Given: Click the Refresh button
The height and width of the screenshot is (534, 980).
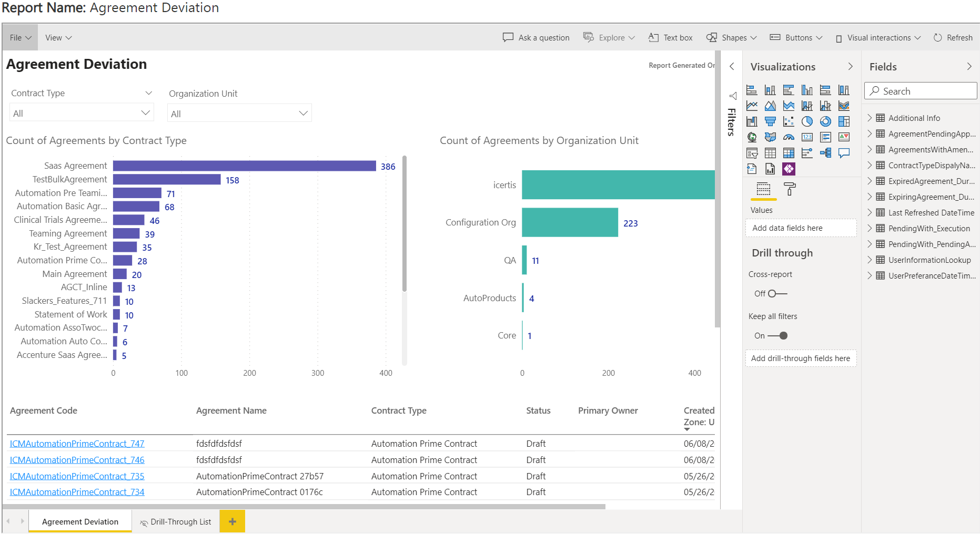Looking at the screenshot, I should pyautogui.click(x=953, y=38).
